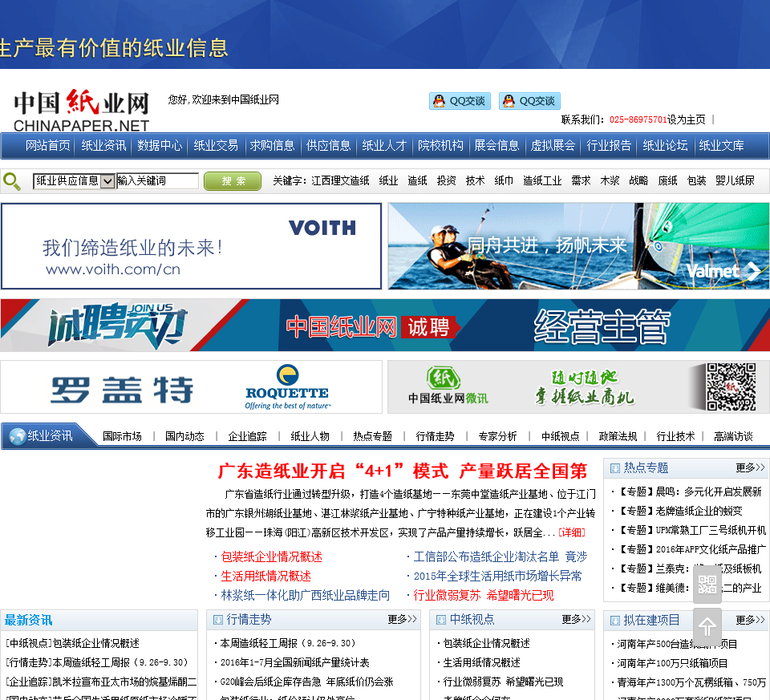
Task: Open 2015年全球生活用纸市场增长异常 link
Action: 497,577
